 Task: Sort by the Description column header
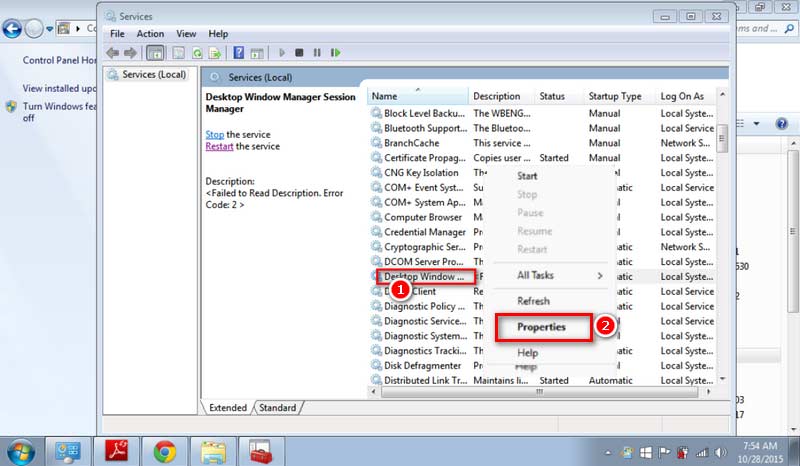click(x=502, y=96)
